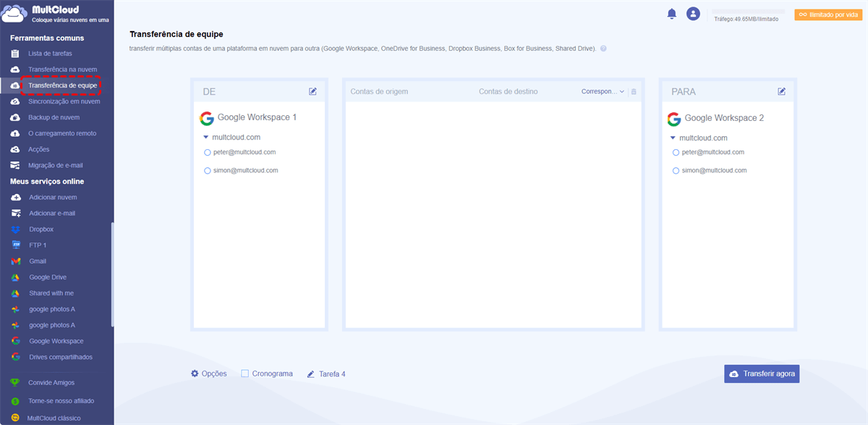Viewport: 868px width, 425px height.
Task: Click the help icon after description
Action: [x=603, y=49]
